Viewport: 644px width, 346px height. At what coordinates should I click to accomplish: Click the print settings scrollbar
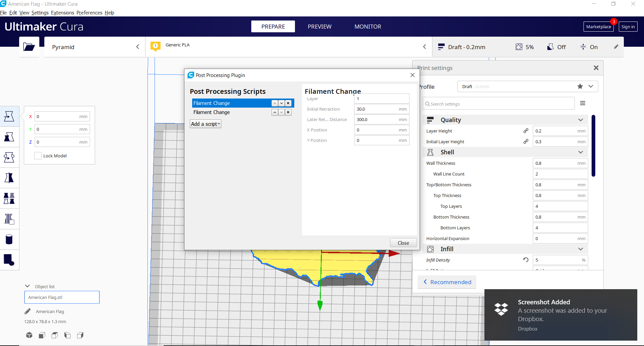point(594,146)
